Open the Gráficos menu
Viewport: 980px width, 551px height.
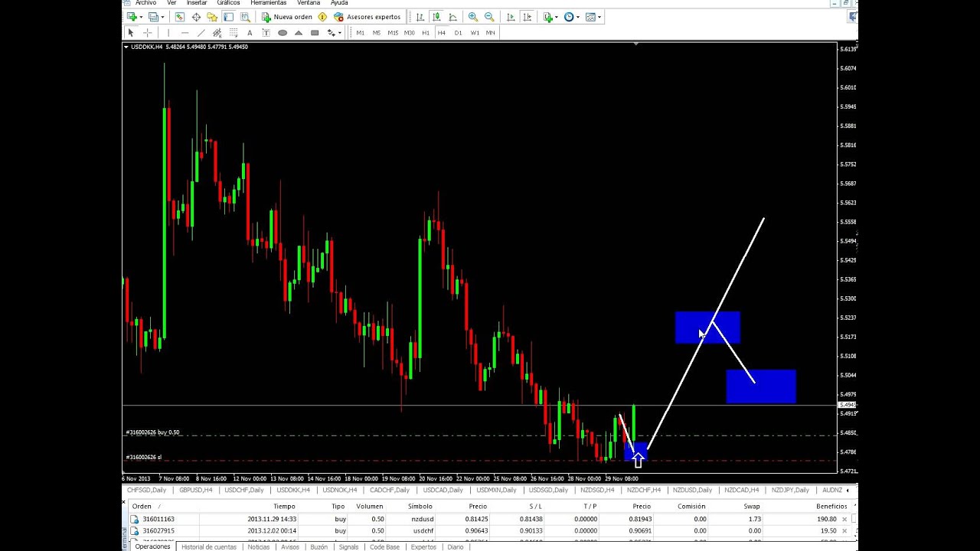pyautogui.click(x=228, y=3)
